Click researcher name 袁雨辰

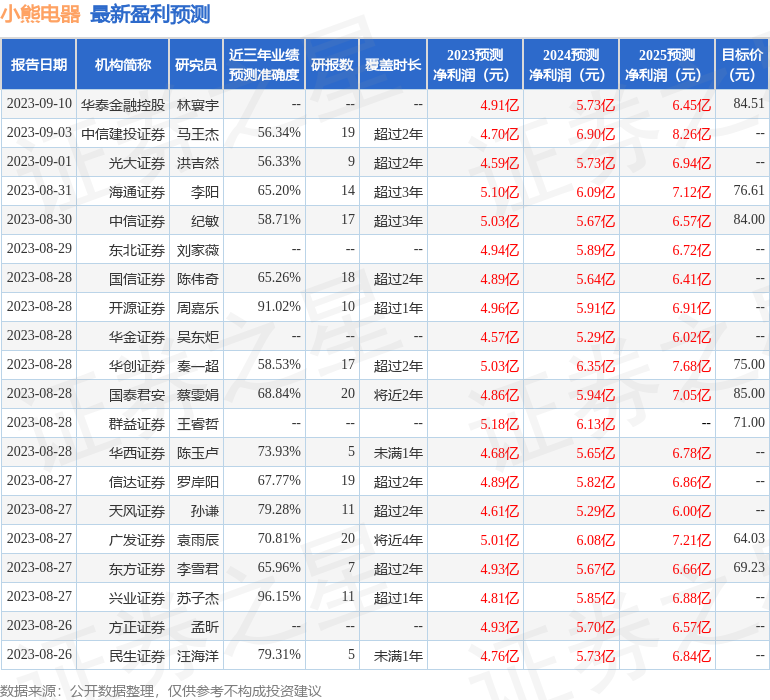coord(198,540)
